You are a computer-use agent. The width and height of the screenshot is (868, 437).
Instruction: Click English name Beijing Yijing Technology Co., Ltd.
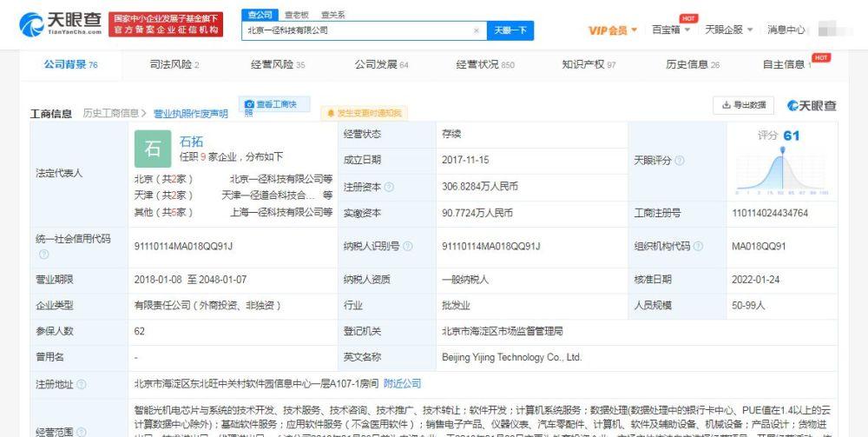tap(512, 358)
